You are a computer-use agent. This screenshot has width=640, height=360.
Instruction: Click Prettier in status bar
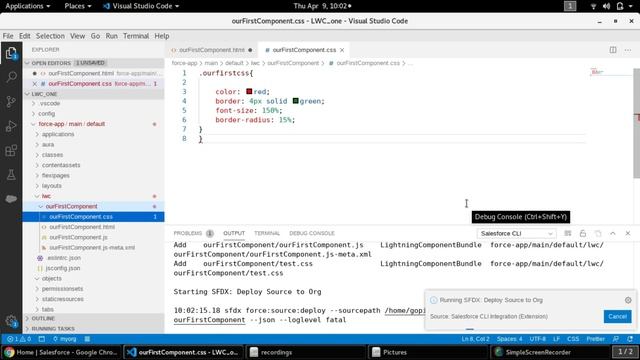pos(596,339)
